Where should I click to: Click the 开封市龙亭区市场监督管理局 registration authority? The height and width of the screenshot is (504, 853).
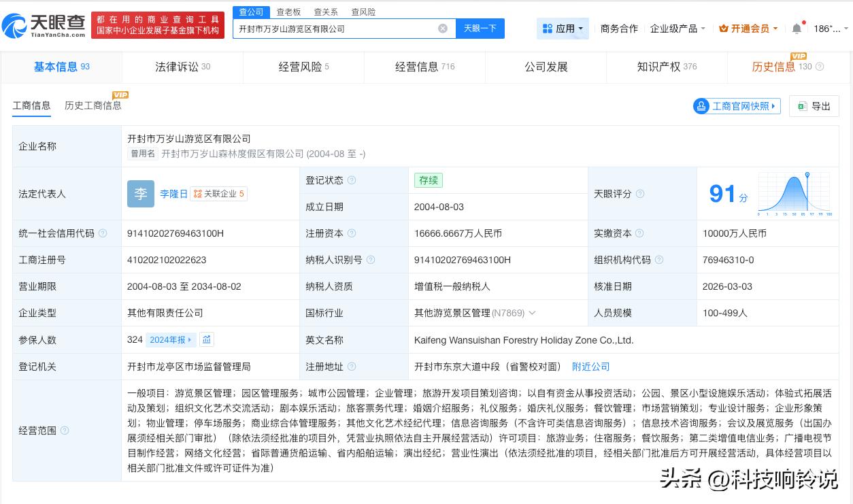[188, 367]
